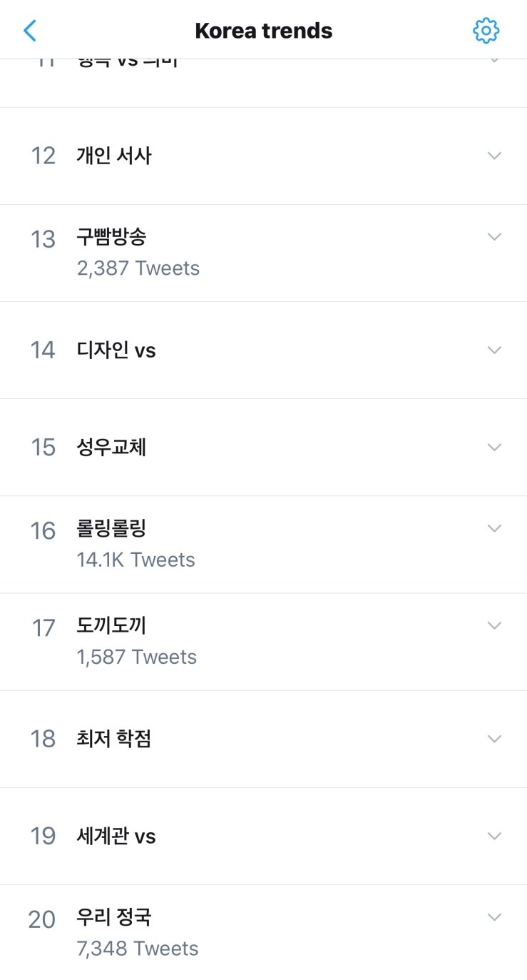Click the chevron beside 성우교체
Viewport: 527px width, 980px height.
(x=494, y=447)
